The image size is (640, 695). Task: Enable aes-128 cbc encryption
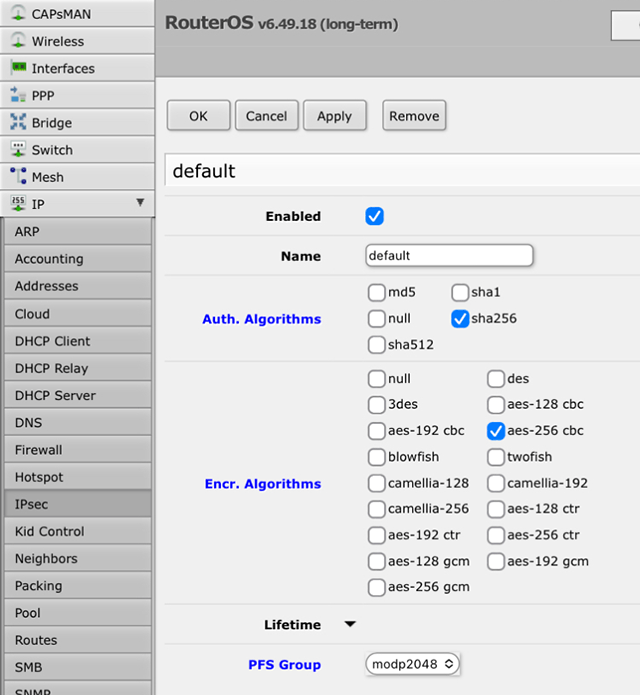496,405
